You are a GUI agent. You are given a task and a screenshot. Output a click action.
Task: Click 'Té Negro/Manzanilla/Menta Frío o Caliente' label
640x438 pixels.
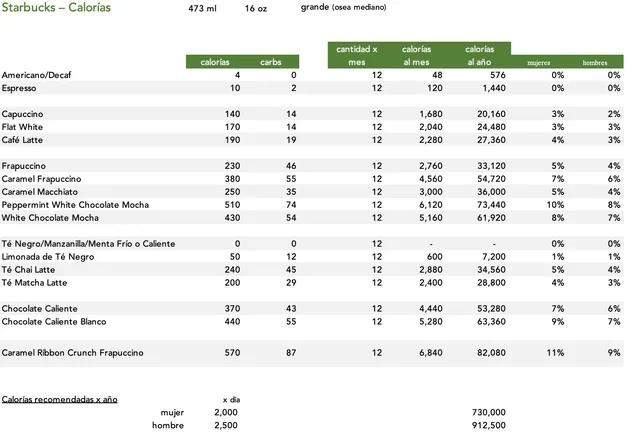[88, 244]
